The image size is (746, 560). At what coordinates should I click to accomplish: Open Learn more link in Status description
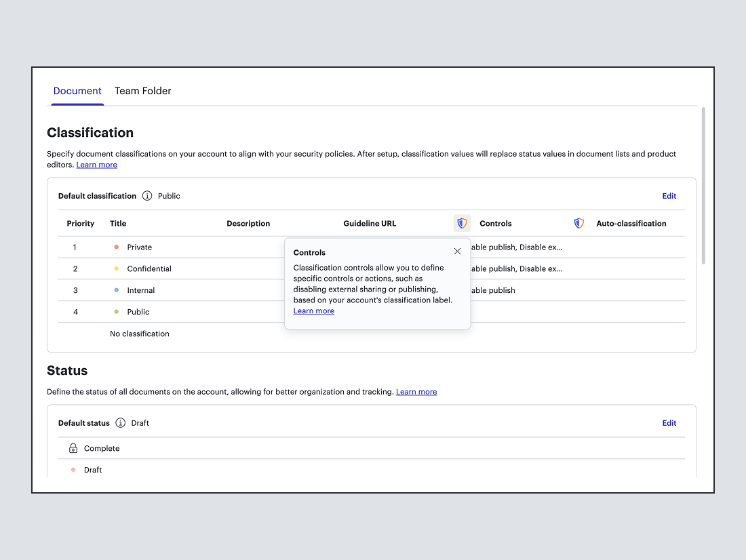click(416, 392)
